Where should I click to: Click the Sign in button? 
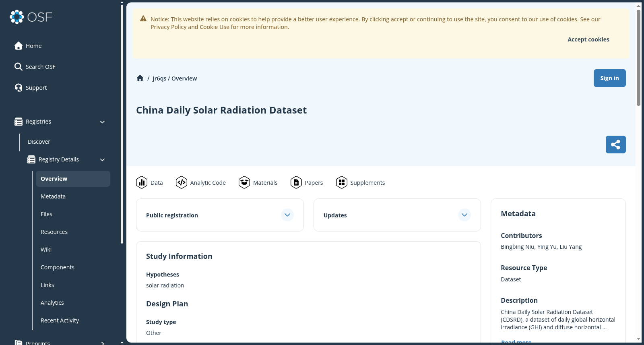pos(609,78)
